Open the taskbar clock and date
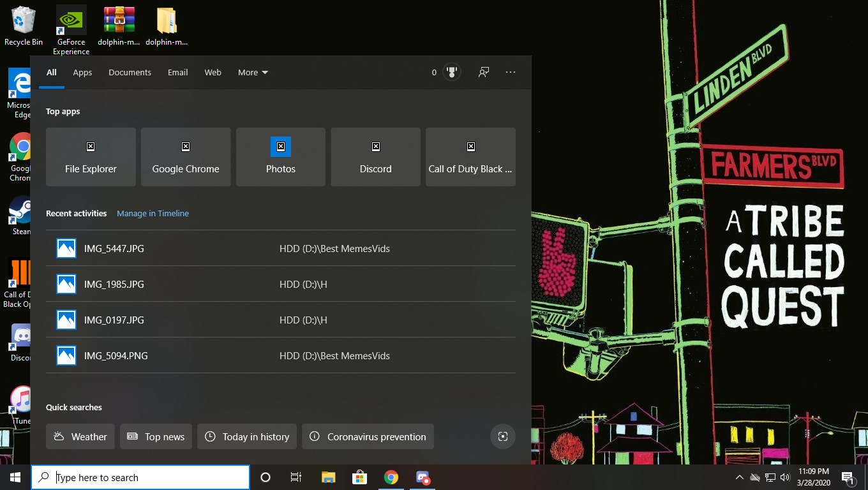This screenshot has width=868, height=490. click(x=813, y=477)
